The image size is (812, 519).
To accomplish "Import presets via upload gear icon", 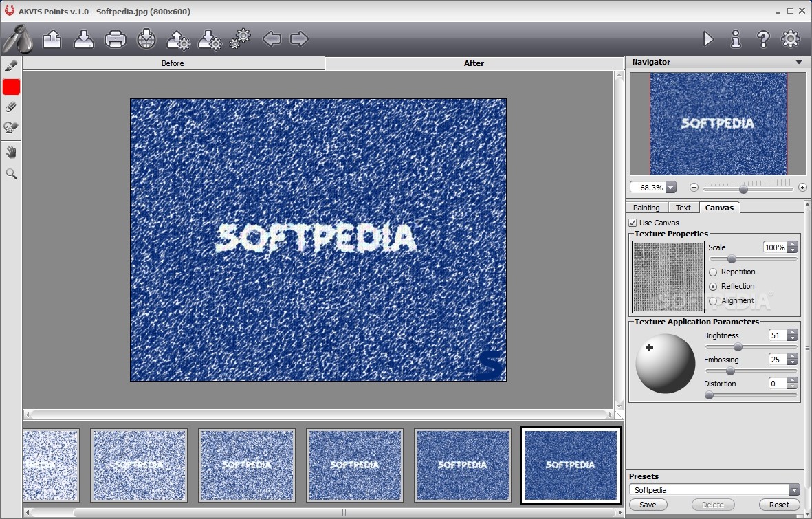I will pyautogui.click(x=178, y=40).
